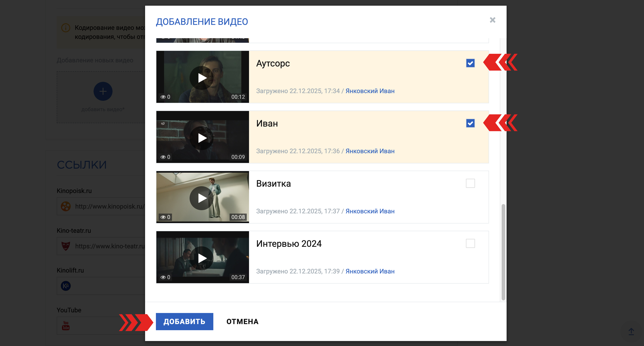Play the Аутсорс video thumbnail
This screenshot has width=644, height=346.
[202, 78]
